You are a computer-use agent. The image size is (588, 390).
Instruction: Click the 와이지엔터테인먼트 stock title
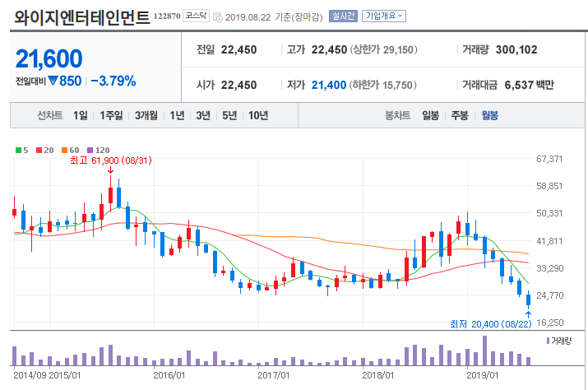tap(81, 17)
